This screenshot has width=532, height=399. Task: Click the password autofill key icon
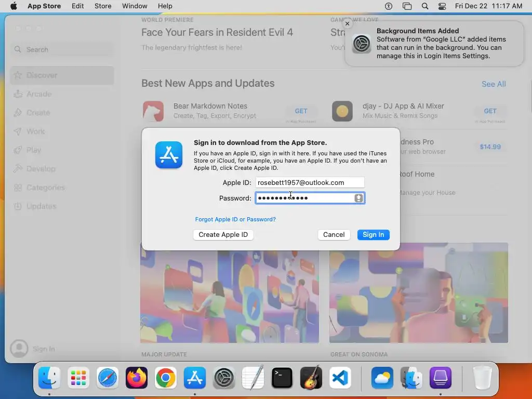358,198
